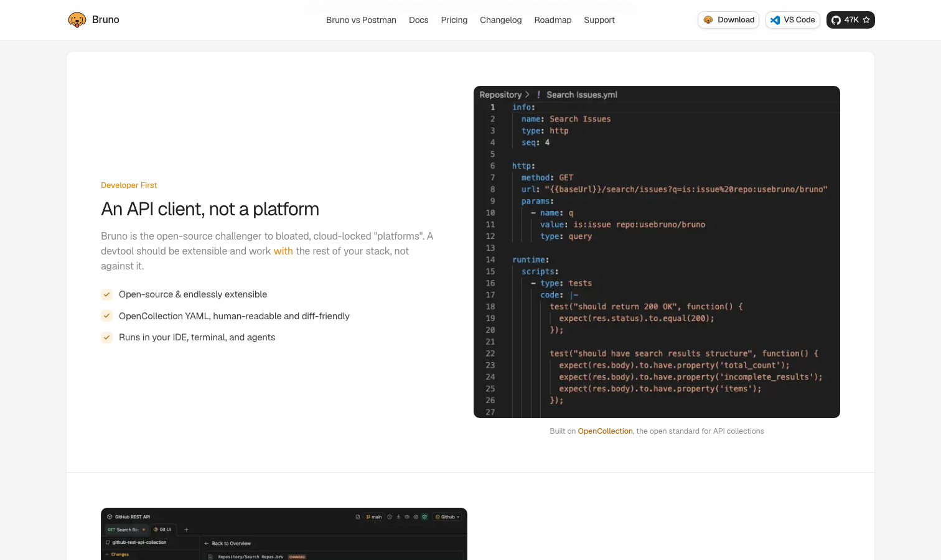
Task: Click the checkmark beside "Runs in your IDE"
Action: 107,337
